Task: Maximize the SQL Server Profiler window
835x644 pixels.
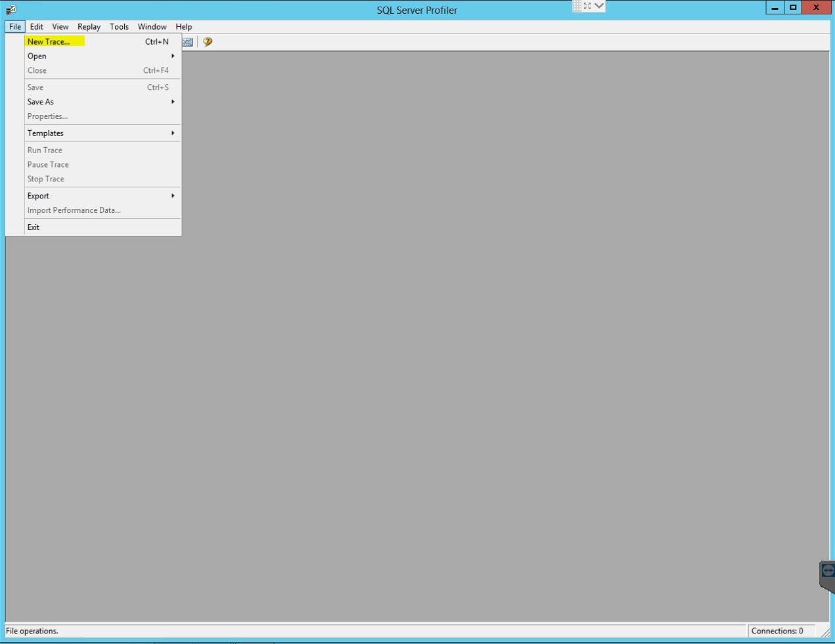Action: [x=793, y=7]
